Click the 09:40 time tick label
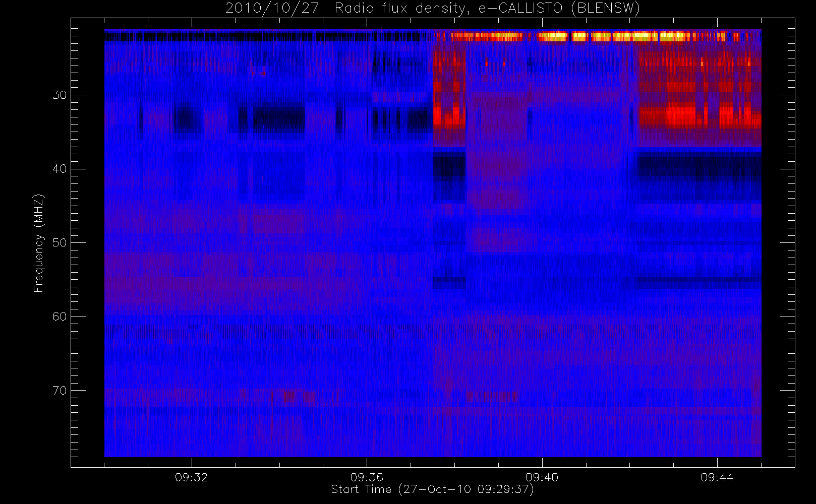Screen dimensions: 816x504 click(542, 477)
